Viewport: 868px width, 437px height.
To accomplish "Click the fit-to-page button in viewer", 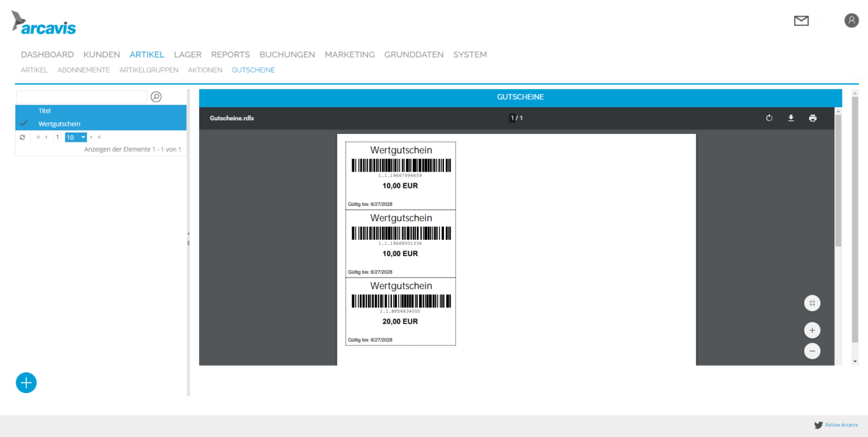I will tap(812, 303).
